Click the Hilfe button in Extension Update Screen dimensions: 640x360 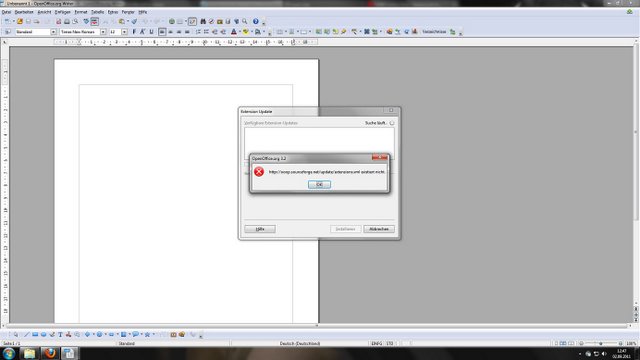[x=260, y=229]
